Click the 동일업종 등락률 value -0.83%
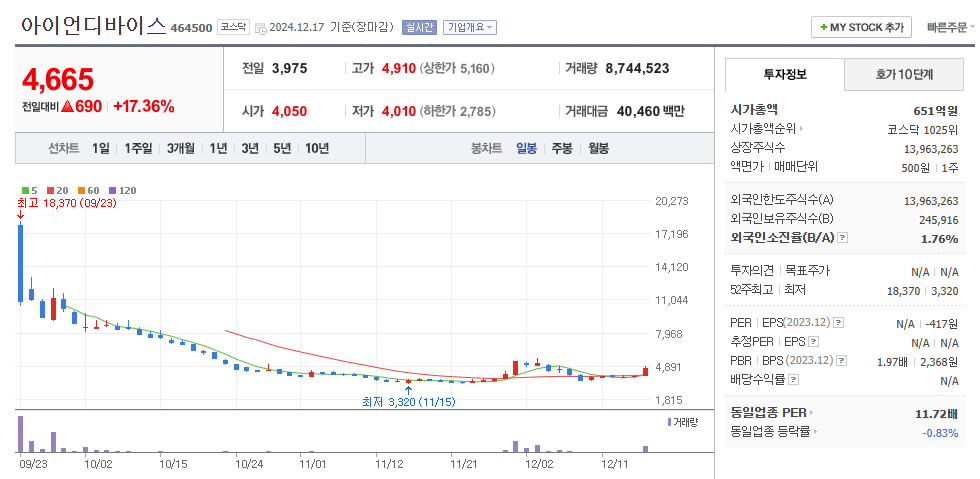The height and width of the screenshot is (479, 980). 940,433
